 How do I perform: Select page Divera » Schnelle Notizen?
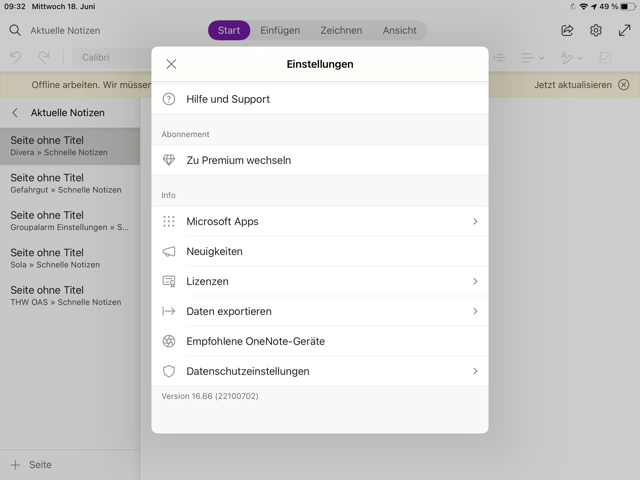(70, 146)
